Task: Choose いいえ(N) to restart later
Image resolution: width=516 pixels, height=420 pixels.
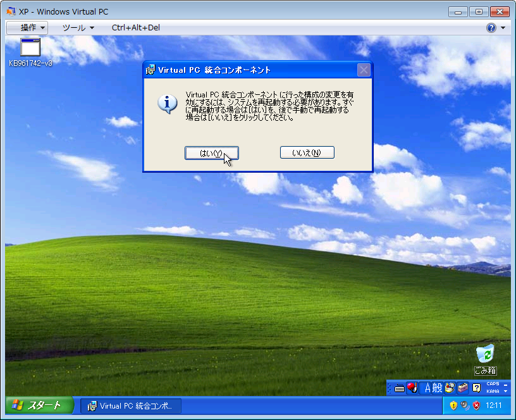Action: coord(307,152)
